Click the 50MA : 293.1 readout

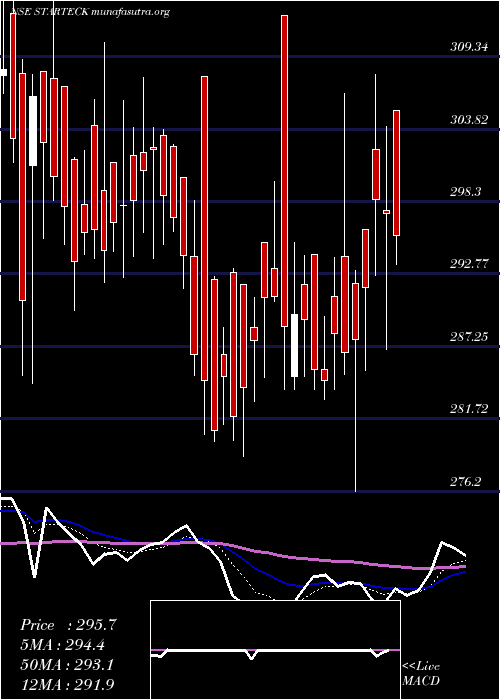click(67, 665)
